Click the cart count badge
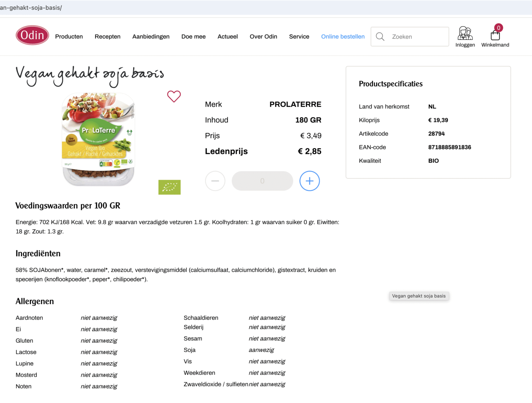 [x=499, y=28]
